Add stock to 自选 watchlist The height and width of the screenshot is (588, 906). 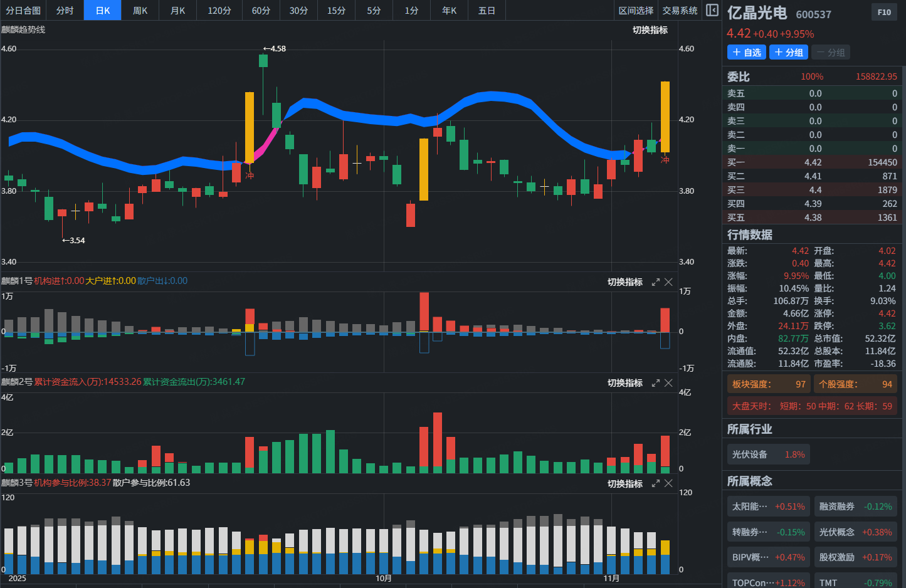pyautogui.click(x=746, y=53)
